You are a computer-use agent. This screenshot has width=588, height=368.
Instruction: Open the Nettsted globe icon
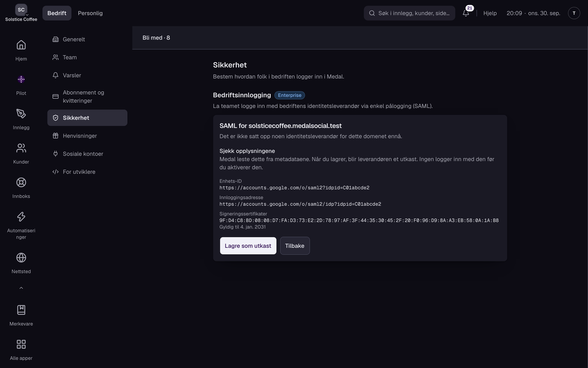click(21, 258)
